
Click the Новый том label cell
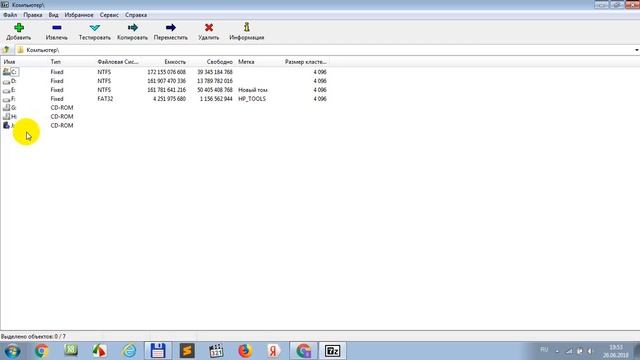[x=253, y=90]
